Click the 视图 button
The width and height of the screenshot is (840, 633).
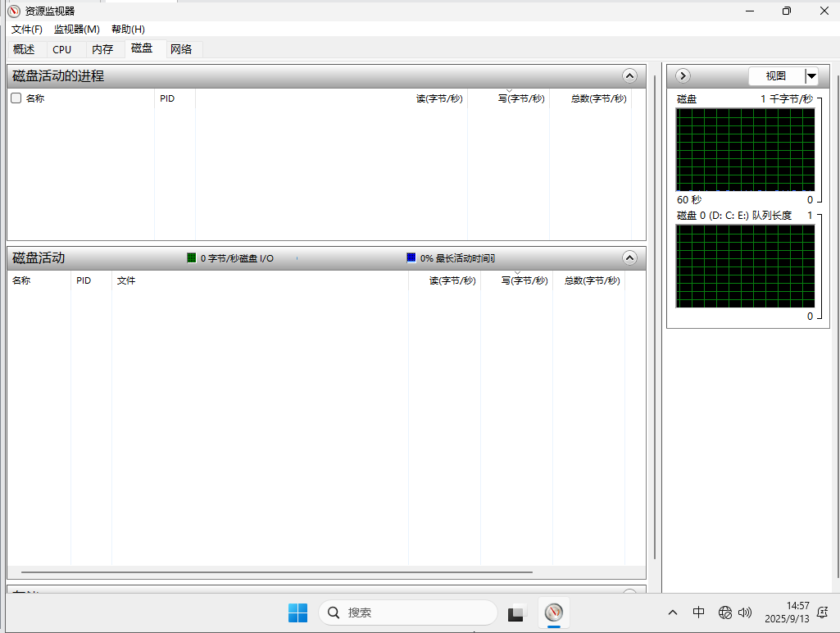pyautogui.click(x=775, y=76)
